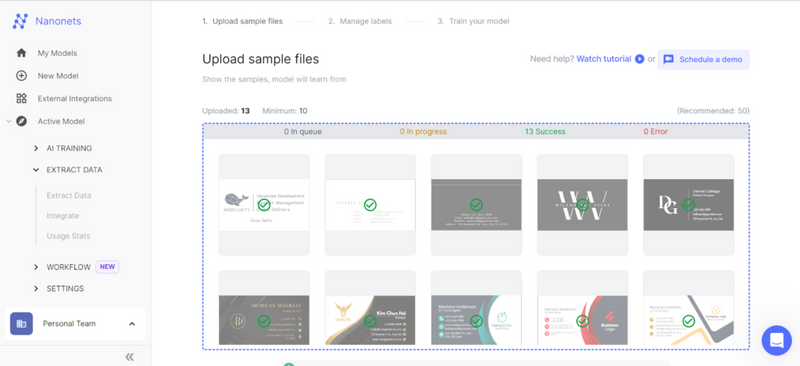Open My Models page
The image size is (800, 366).
[57, 53]
